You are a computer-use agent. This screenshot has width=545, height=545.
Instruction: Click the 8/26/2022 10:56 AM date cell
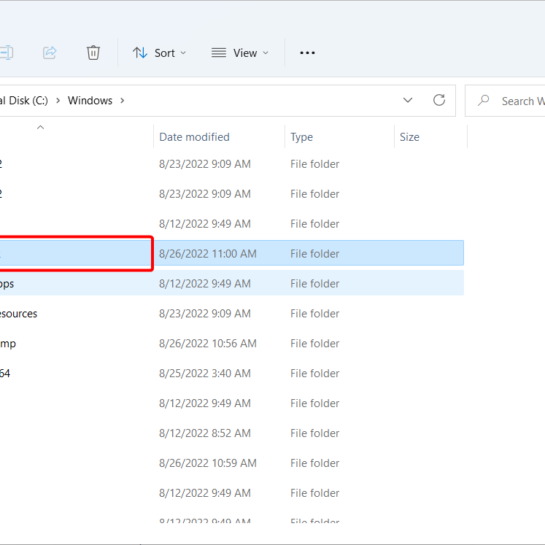pyautogui.click(x=208, y=343)
